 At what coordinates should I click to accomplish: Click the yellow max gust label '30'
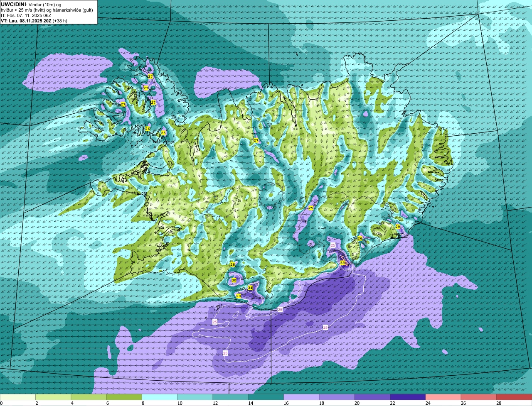click(x=234, y=281)
